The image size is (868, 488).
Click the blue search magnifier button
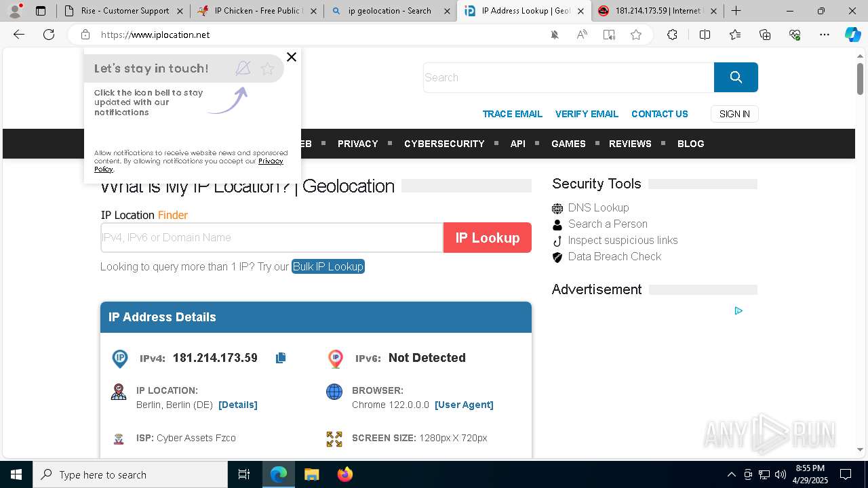pos(736,77)
